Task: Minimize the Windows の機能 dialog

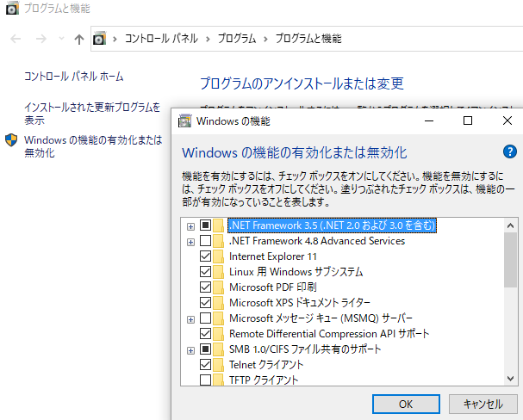Action: pyautogui.click(x=429, y=120)
